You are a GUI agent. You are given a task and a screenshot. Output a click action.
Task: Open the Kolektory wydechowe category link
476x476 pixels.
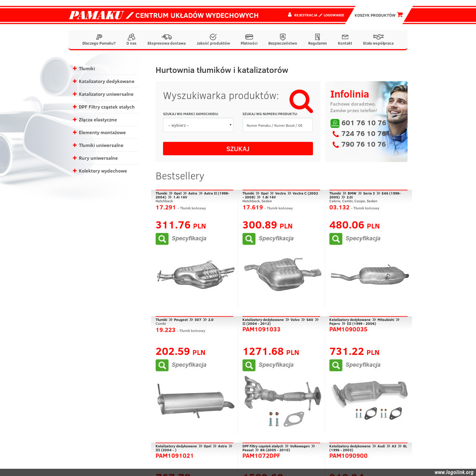[103, 171]
